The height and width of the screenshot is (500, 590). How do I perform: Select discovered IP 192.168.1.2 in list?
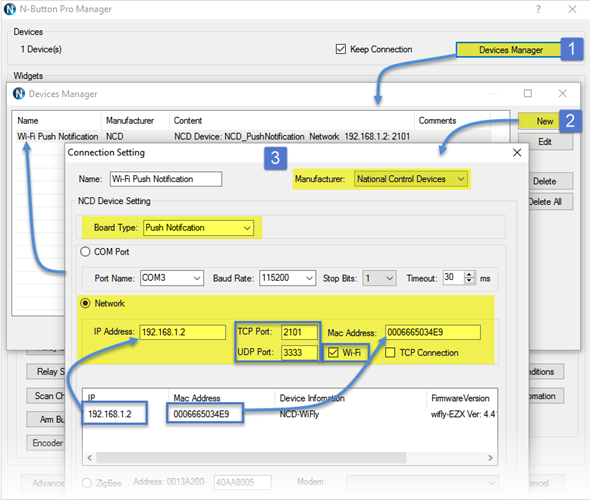pos(110,414)
